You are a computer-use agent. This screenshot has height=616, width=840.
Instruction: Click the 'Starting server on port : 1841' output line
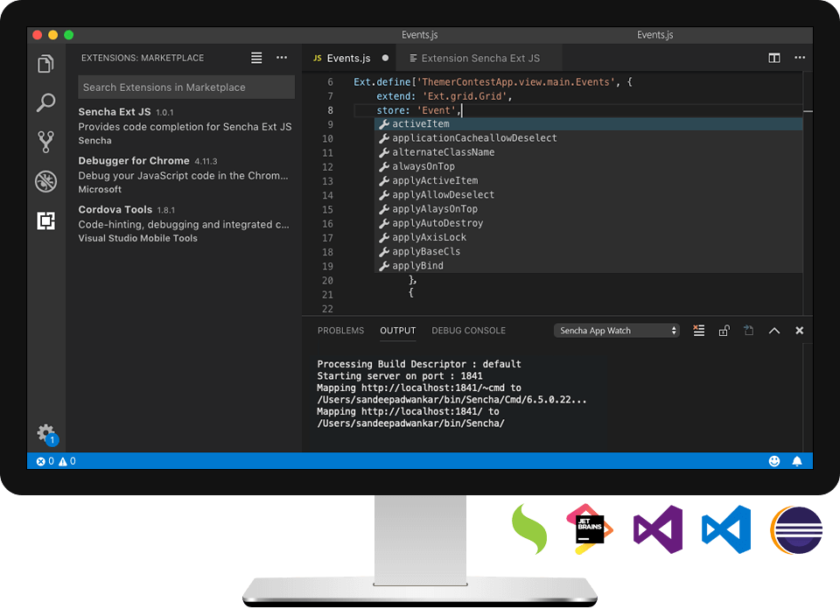tap(400, 376)
